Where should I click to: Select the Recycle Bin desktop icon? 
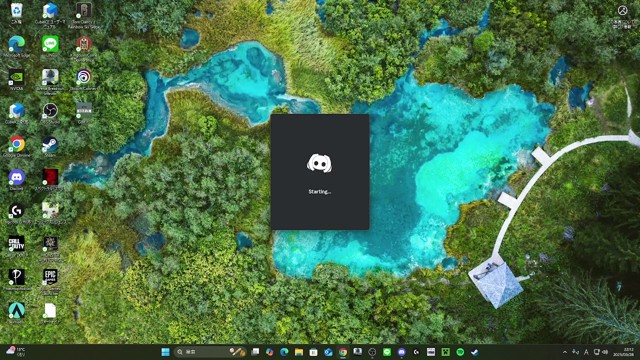[x=16, y=13]
